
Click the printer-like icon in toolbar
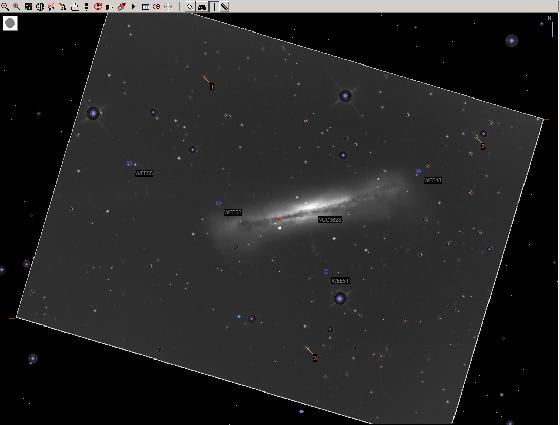tap(75, 6)
